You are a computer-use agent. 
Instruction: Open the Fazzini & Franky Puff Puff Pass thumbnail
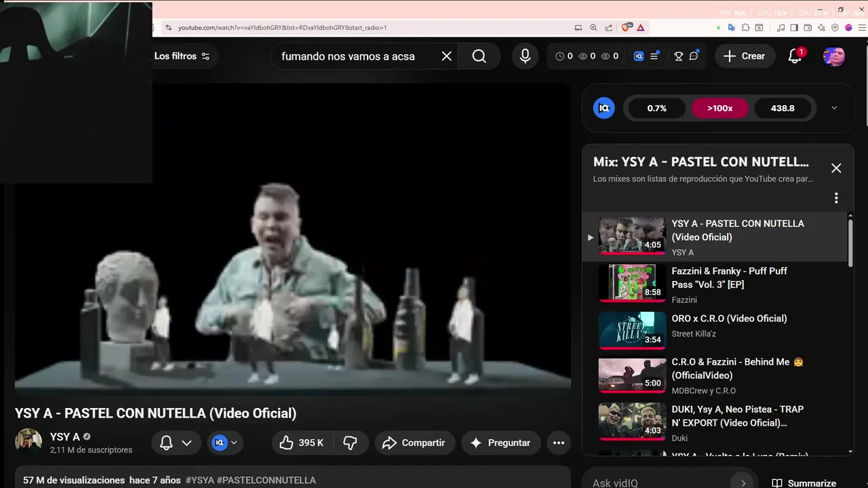(632, 283)
